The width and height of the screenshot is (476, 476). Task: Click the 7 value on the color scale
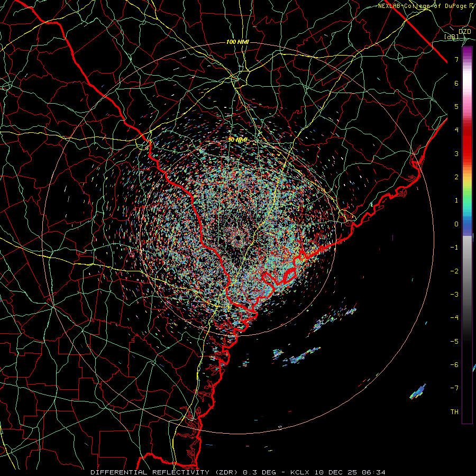[456, 59]
